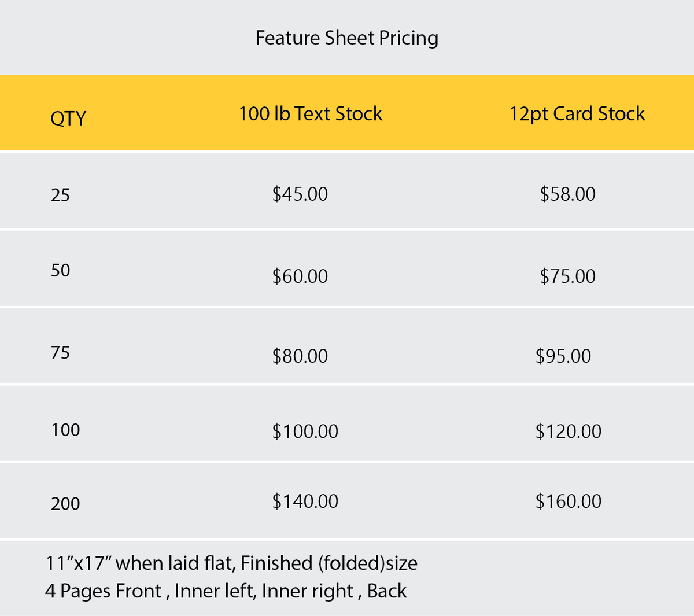Image resolution: width=694 pixels, height=616 pixels.
Task: Click the $80.00 text stock price
Action: (x=300, y=356)
